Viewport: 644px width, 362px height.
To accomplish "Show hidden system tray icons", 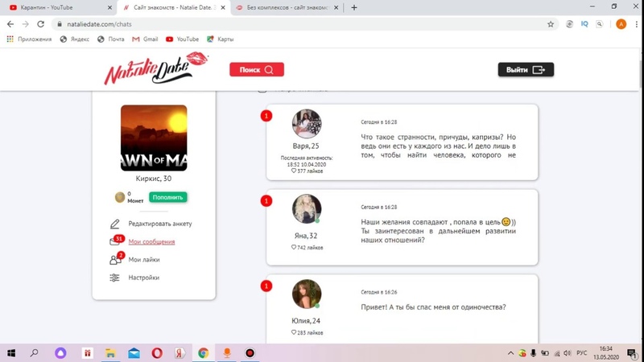I will pos(511,352).
